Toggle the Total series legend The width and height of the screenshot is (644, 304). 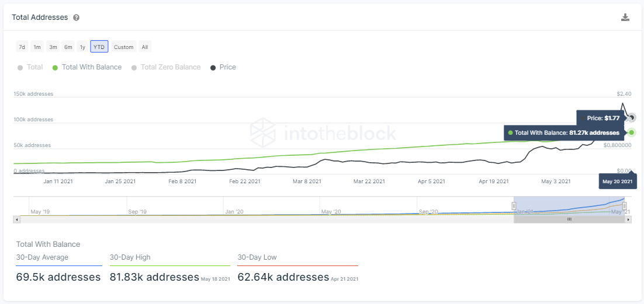(x=30, y=67)
